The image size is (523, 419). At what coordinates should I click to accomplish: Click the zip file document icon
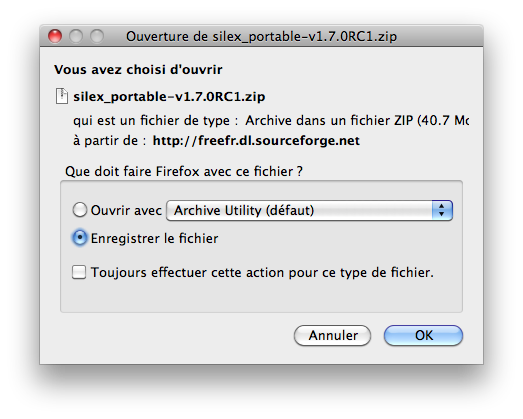tap(62, 96)
